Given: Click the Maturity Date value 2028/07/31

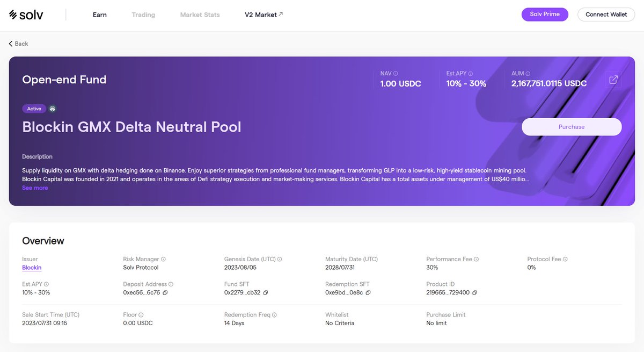Looking at the screenshot, I should [341, 268].
